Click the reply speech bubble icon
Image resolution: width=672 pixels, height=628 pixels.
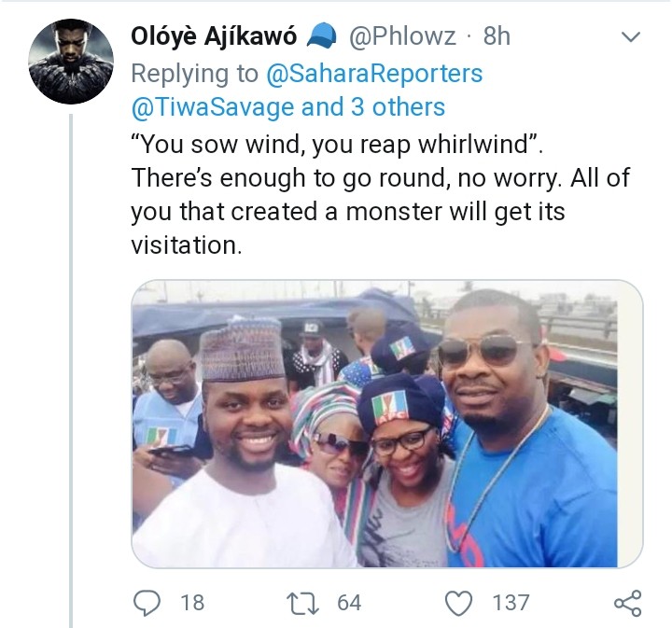tap(147, 603)
